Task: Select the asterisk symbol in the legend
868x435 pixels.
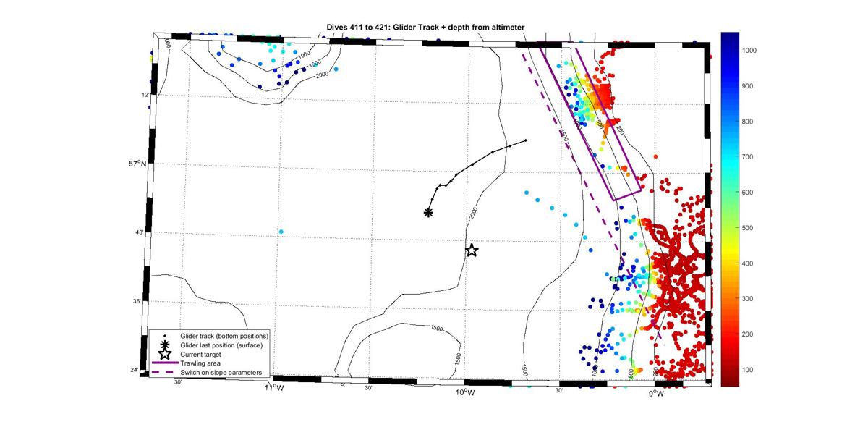Action: 165,345
